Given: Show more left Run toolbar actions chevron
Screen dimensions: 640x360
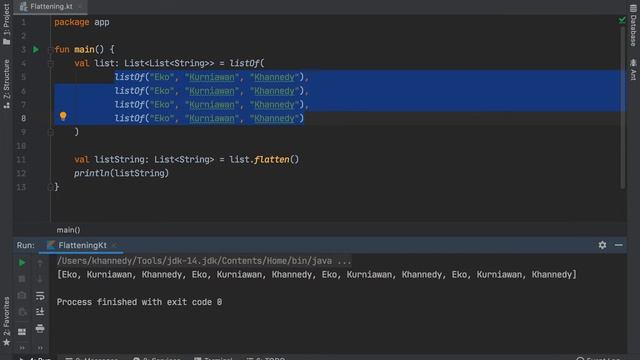Looking at the screenshot, I should (22, 348).
